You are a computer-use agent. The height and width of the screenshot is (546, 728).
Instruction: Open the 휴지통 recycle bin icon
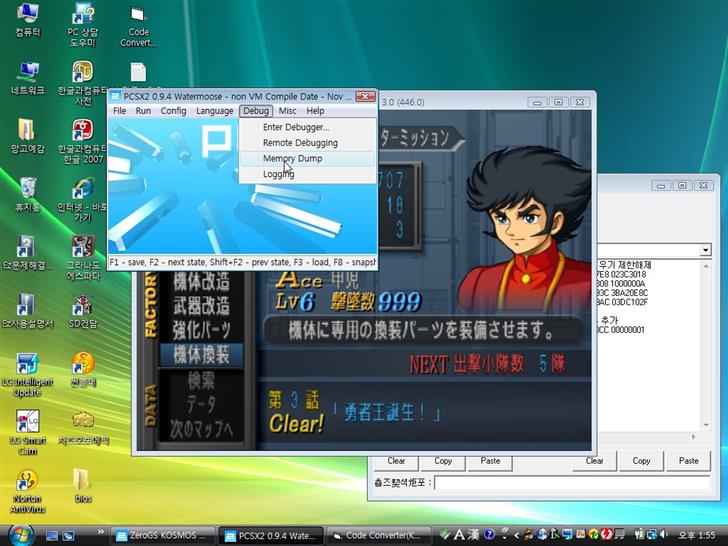(28, 194)
